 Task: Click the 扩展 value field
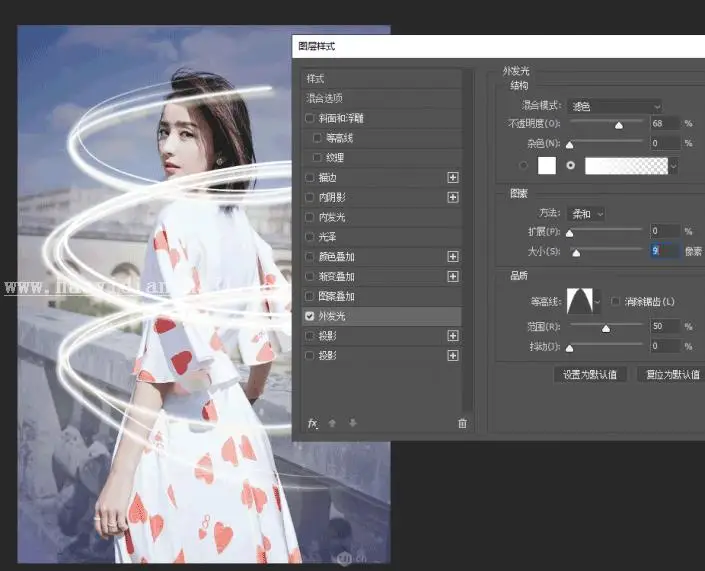click(x=665, y=231)
